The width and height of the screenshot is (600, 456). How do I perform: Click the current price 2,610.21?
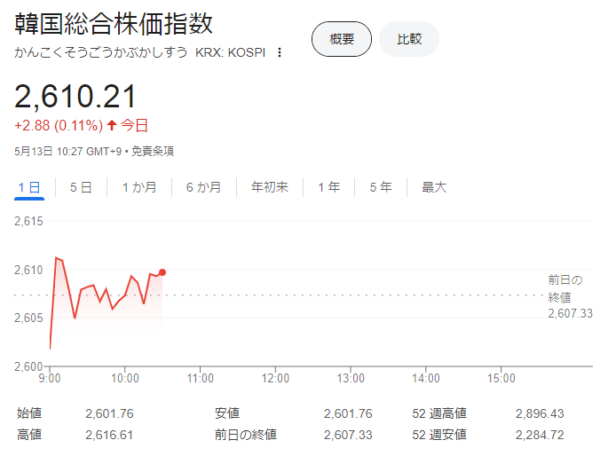(x=75, y=97)
